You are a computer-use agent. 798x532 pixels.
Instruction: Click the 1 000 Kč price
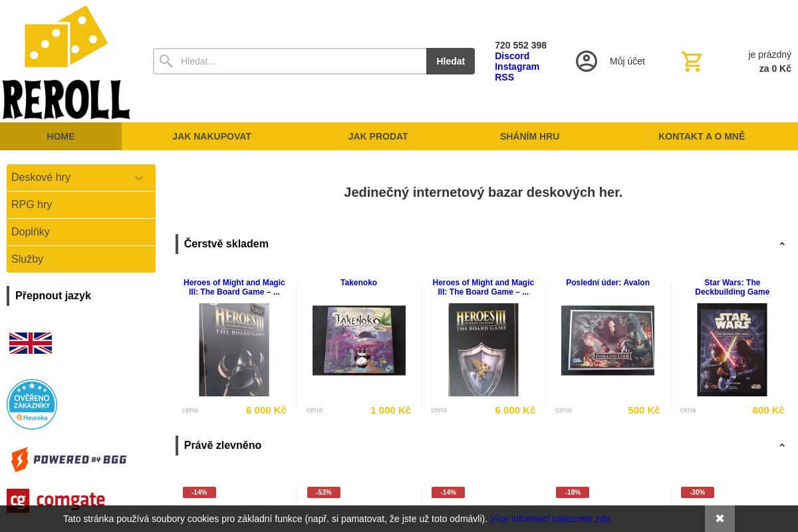click(390, 410)
